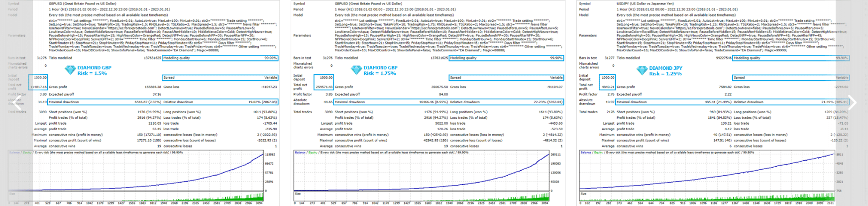Click the diamond icon for Risk 1.5%
The image size is (868, 206).
pyautogui.click(x=70, y=70)
